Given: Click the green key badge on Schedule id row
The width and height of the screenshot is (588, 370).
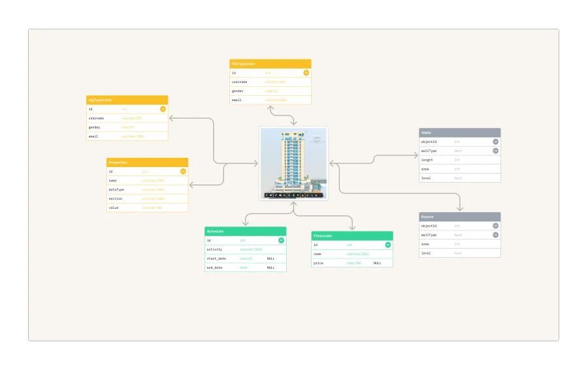Looking at the screenshot, I should click(x=281, y=240).
